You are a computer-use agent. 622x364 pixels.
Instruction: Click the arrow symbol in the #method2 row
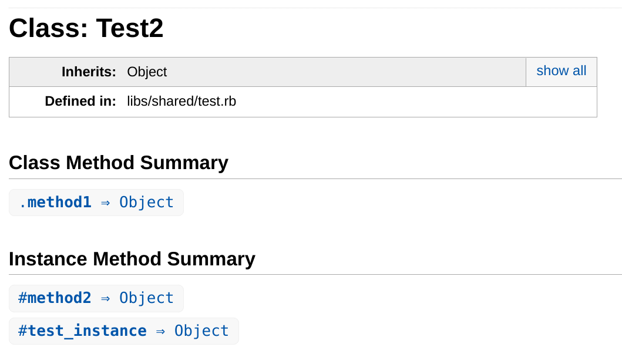tap(106, 299)
